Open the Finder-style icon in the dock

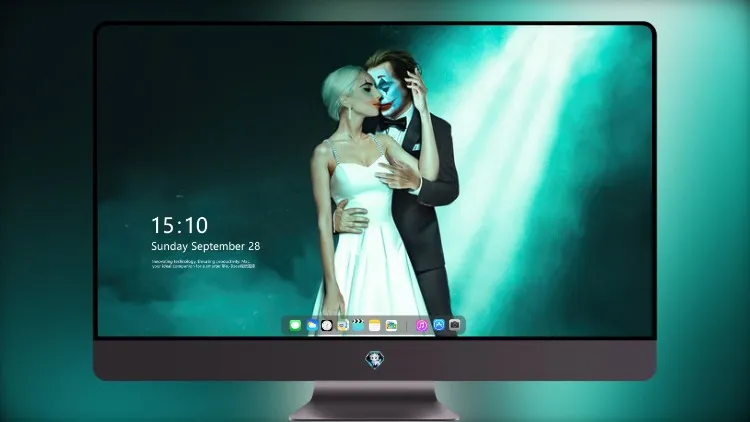[x=342, y=326]
